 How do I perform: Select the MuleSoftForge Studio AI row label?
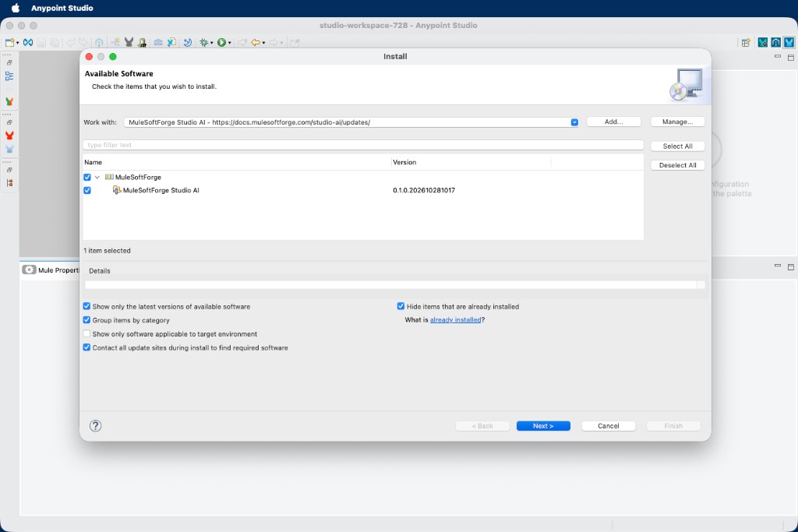161,190
